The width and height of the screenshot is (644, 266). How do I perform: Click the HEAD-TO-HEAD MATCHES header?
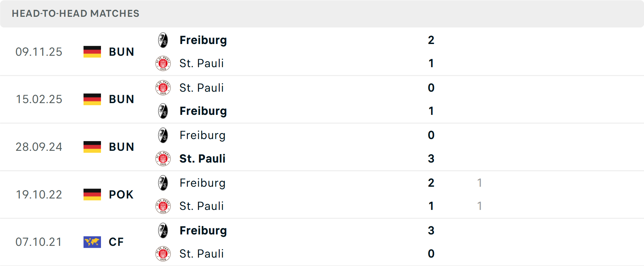(x=75, y=13)
